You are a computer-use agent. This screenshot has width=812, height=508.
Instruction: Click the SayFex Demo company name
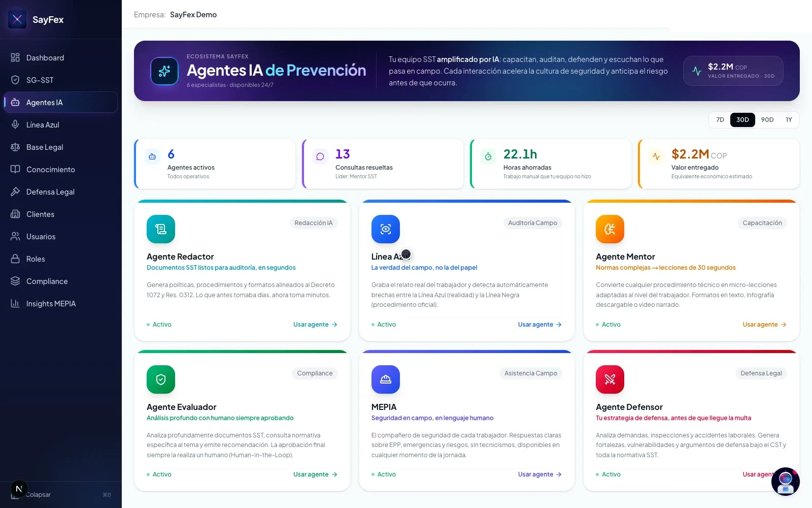(x=193, y=15)
